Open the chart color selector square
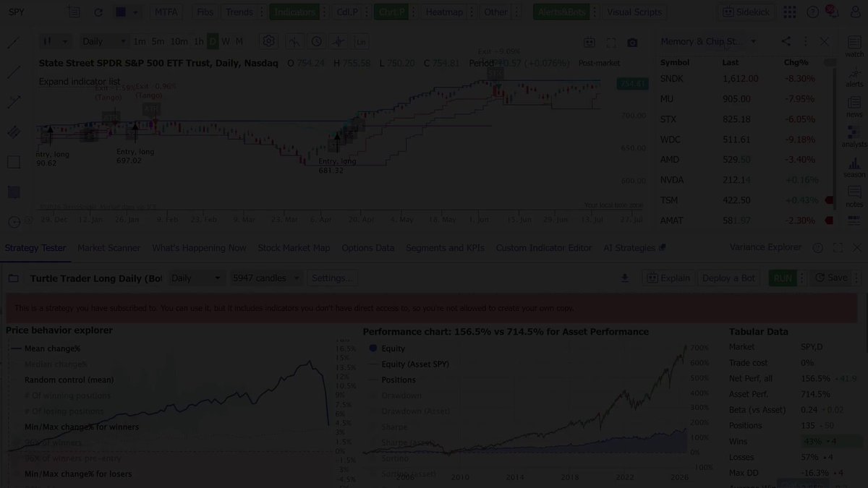 click(121, 12)
